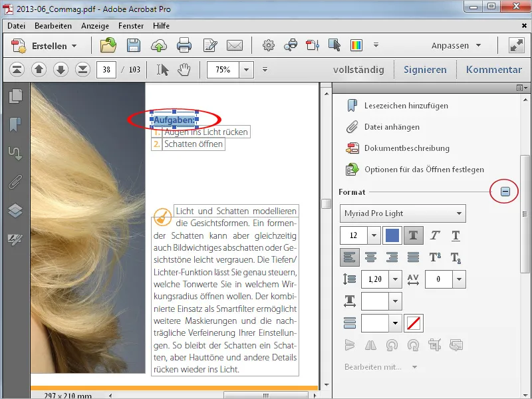Save the document with floppy disk icon
This screenshot has width=532, height=399.
(x=134, y=45)
